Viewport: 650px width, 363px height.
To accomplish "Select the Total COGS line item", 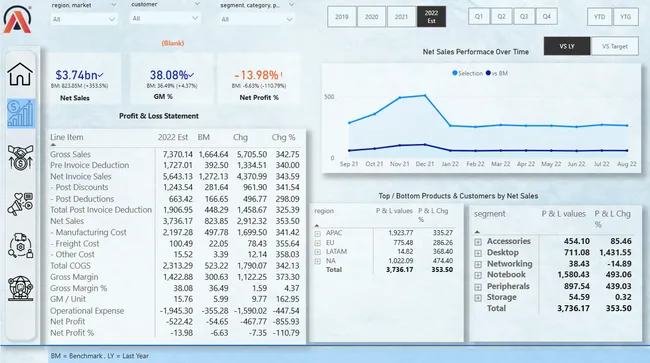I will 70,266.
